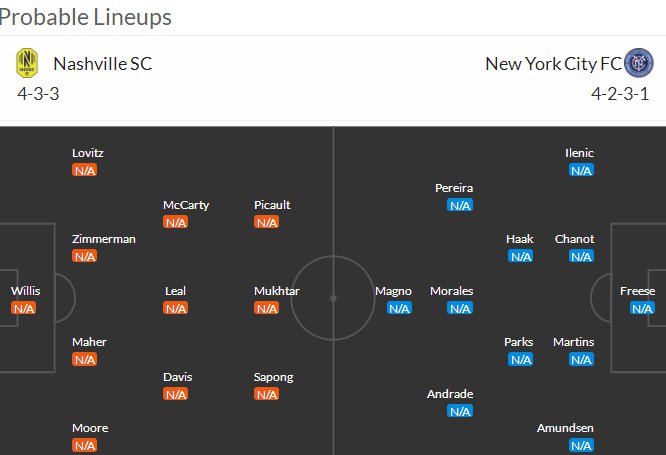Open the New York City FC team link

(552, 64)
